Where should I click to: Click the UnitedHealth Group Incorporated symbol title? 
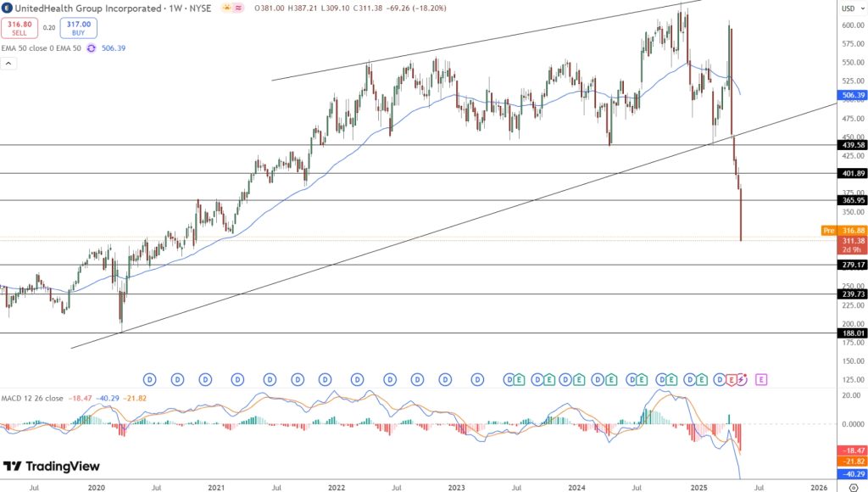pyautogui.click(x=87, y=8)
